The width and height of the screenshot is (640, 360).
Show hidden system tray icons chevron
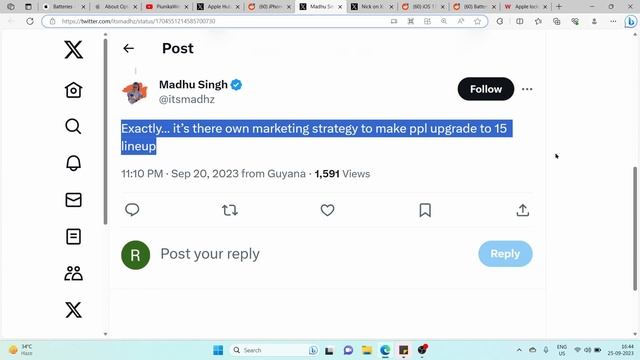519,350
